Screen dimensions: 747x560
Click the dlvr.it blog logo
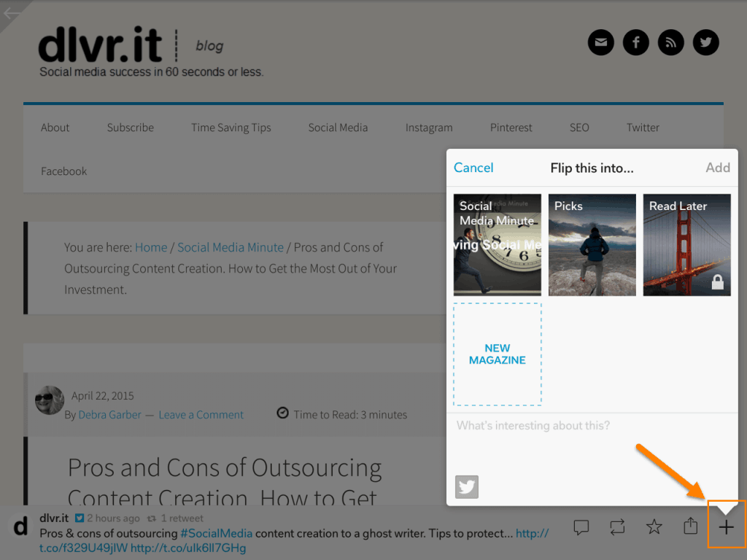(x=101, y=44)
